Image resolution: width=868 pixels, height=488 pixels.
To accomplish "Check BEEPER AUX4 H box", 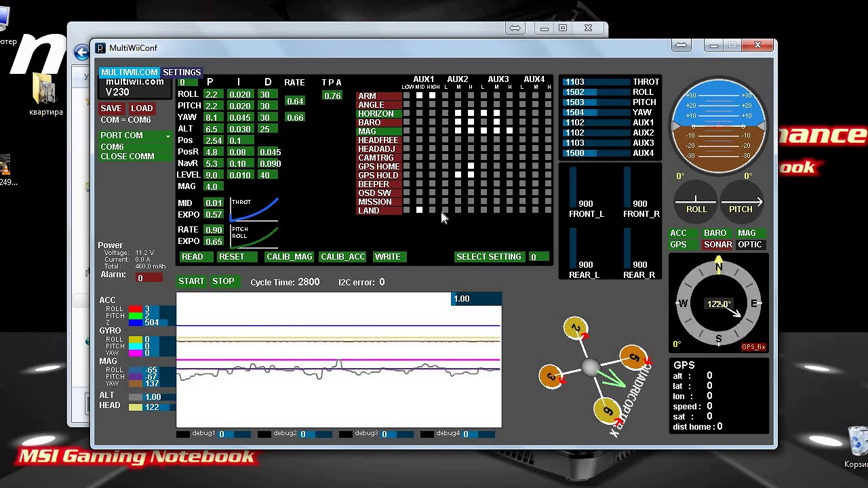I will coord(548,183).
